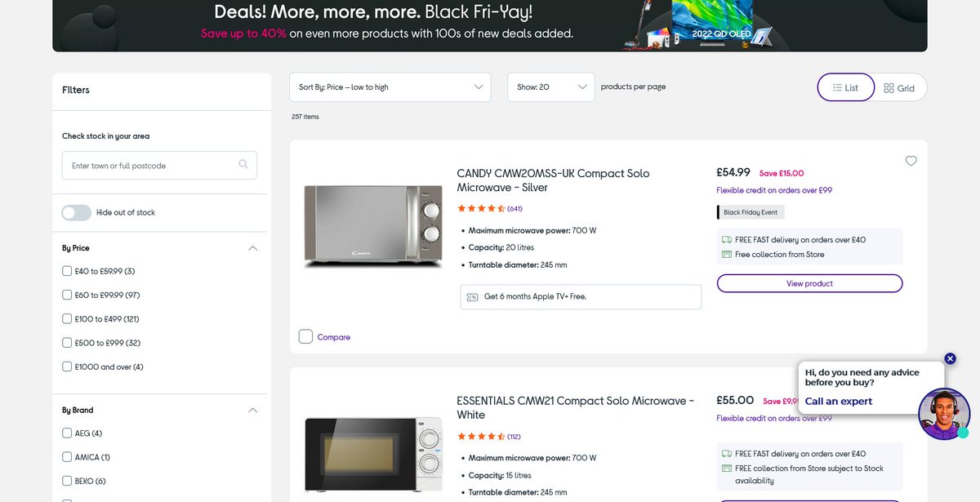
Task: Open the Sort By price dropdown
Action: [390, 87]
